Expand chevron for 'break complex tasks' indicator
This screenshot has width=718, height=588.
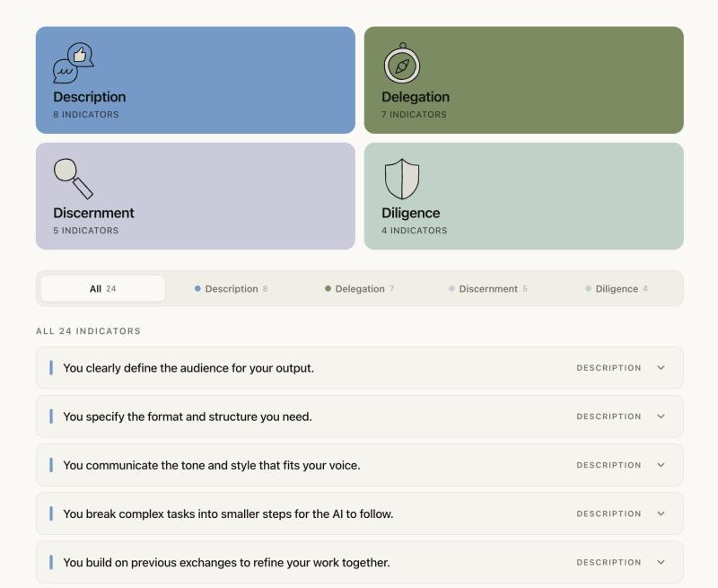point(661,513)
